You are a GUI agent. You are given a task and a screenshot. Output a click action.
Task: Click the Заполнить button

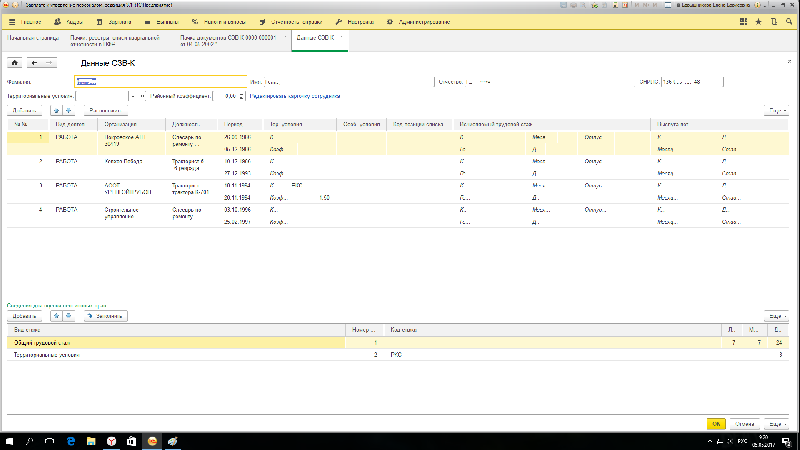(106, 316)
